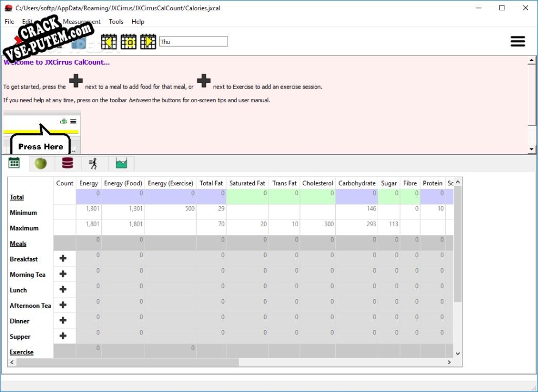
Task: Click the Supper row label
Action: [20, 337]
